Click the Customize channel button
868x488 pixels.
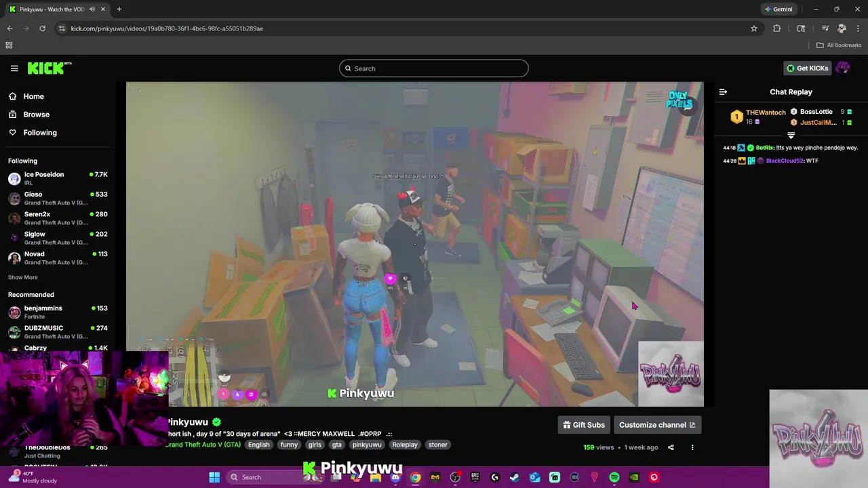(x=657, y=425)
